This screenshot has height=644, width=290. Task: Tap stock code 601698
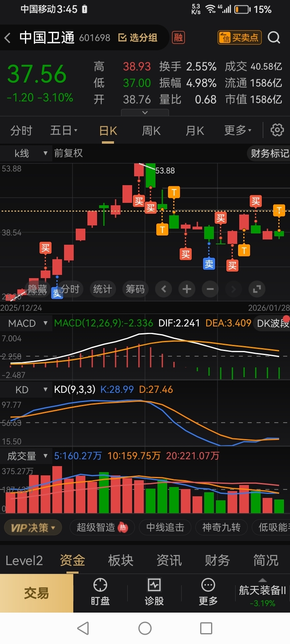coord(95,38)
